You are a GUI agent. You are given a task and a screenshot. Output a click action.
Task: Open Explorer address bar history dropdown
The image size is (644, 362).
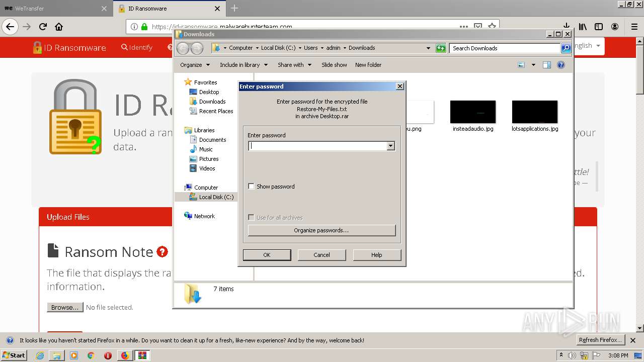click(x=428, y=48)
